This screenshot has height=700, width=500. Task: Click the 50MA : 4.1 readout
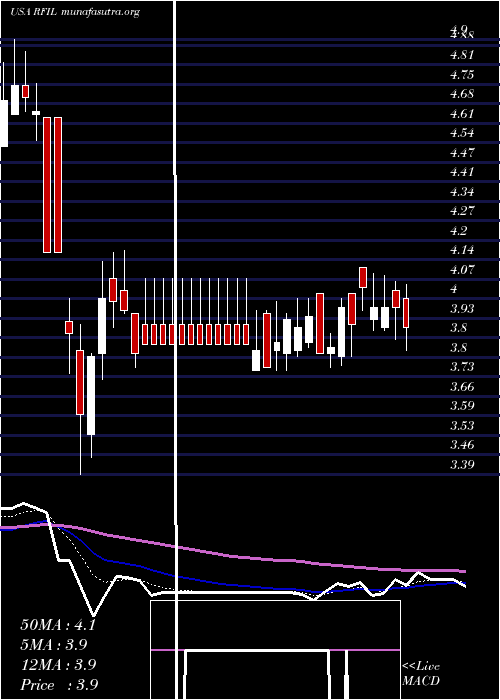(x=58, y=625)
